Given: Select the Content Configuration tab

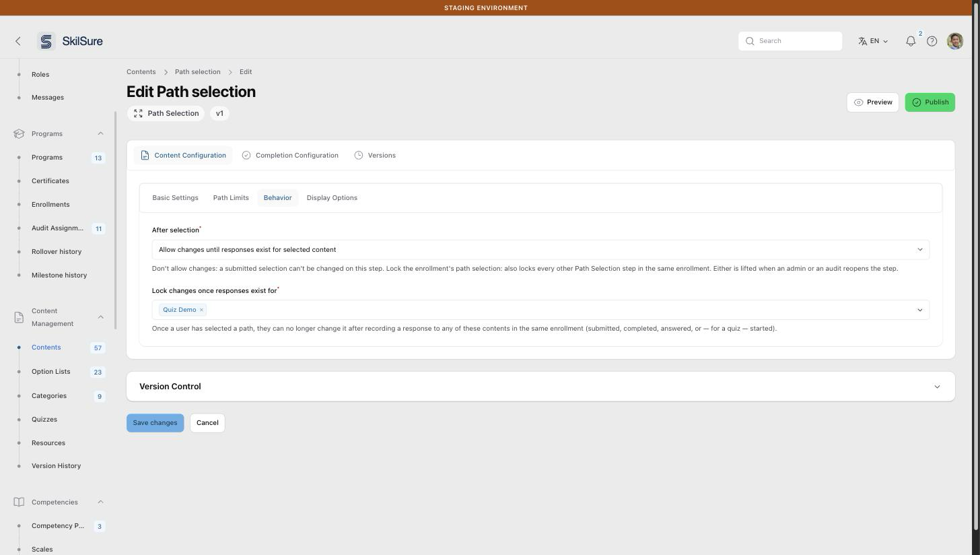Looking at the screenshot, I should tap(183, 156).
